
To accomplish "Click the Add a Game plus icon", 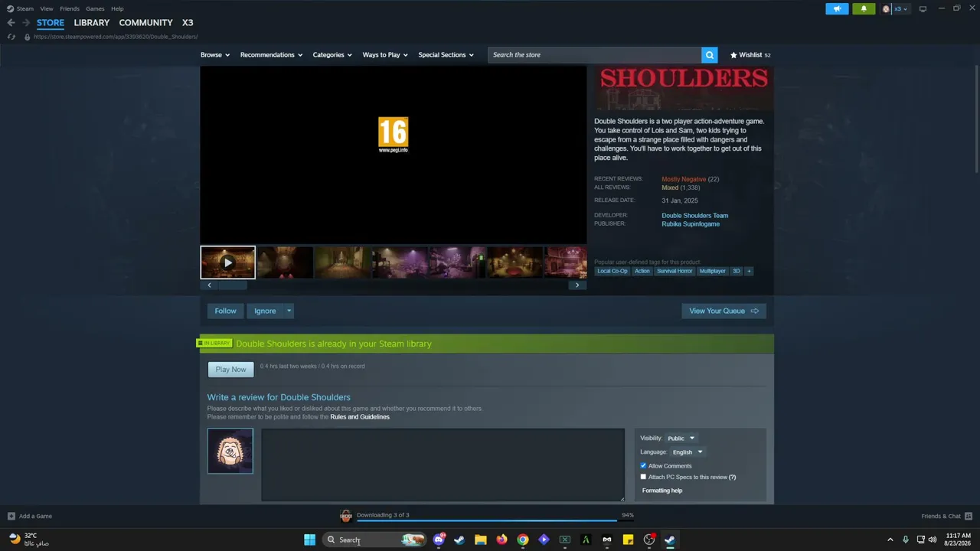I will (x=11, y=516).
